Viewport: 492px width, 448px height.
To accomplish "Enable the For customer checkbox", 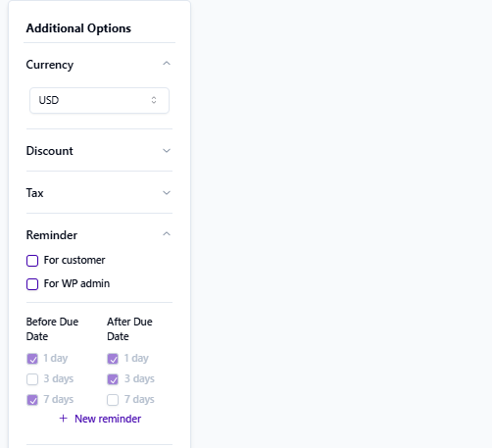I will pos(32,261).
